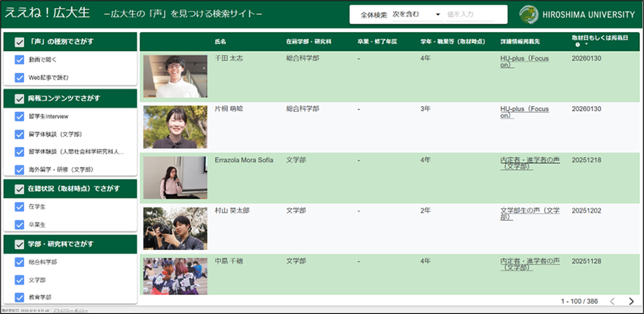Viewport: 644px width, 314px height.
Task: Uncheck the Web記事で読む filter
Action: 19,78
